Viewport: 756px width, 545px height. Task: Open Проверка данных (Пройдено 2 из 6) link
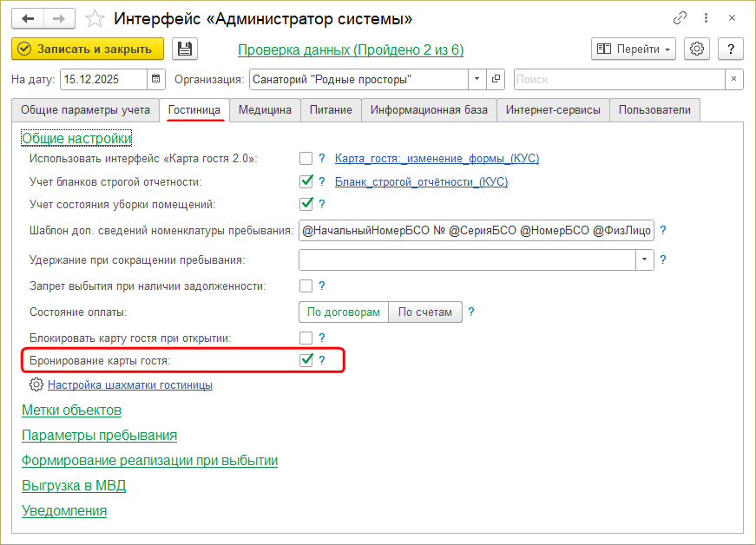[351, 49]
